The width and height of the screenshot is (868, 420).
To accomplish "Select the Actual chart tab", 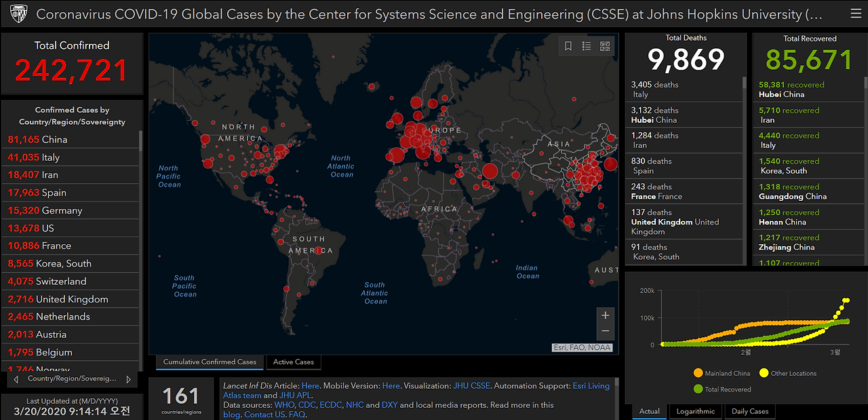I will tap(649, 411).
